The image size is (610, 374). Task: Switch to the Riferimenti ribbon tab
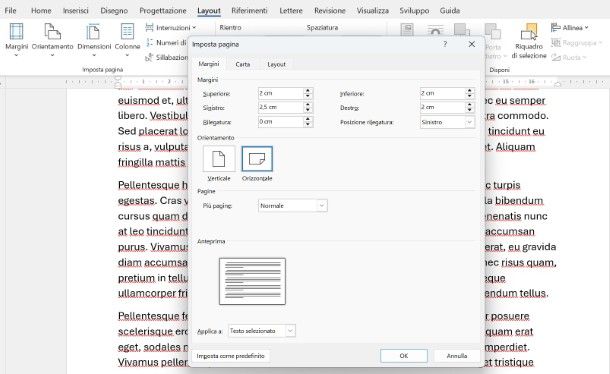tap(249, 11)
